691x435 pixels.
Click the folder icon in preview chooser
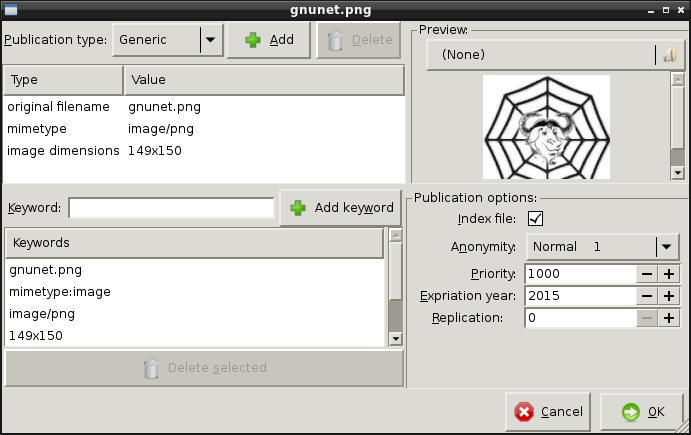tap(670, 55)
